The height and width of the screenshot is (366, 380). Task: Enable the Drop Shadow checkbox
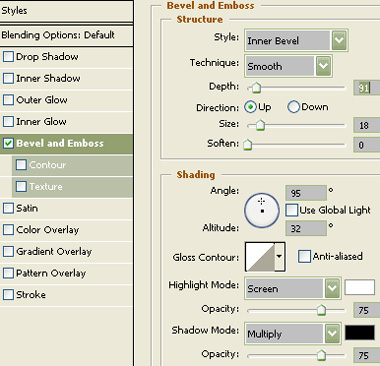[x=8, y=57]
